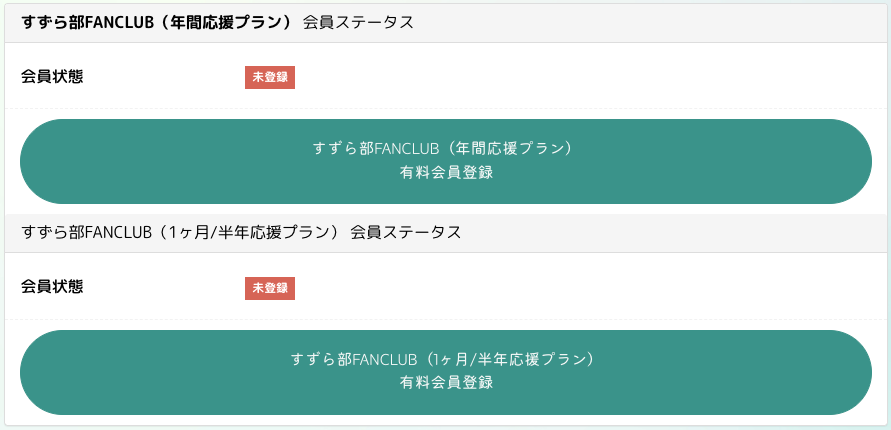Select the 会員状態 label under 年間応援プラン
The image size is (891, 430).
pyautogui.click(x=52, y=77)
